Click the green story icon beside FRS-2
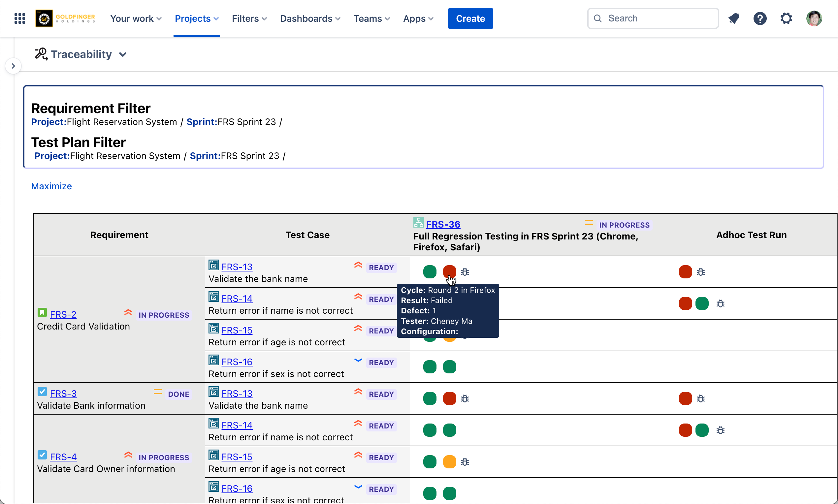 (42, 312)
